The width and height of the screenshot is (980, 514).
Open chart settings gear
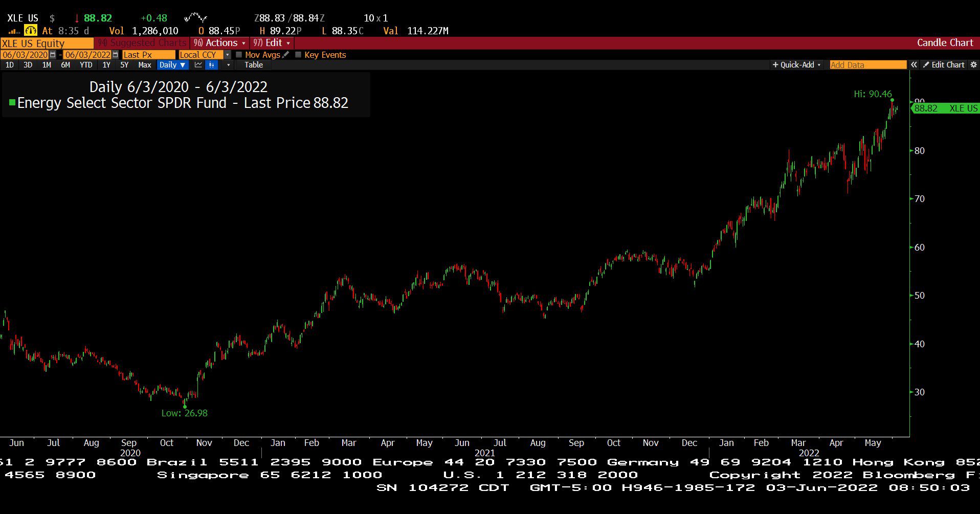pos(973,65)
